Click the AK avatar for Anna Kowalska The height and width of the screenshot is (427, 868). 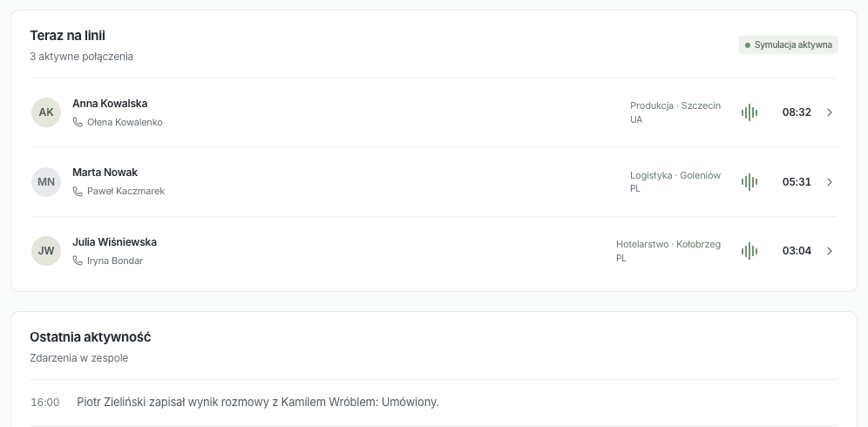coord(46,112)
